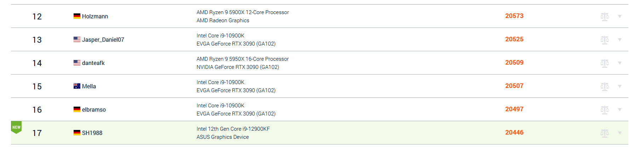Add elbramso result to comparison
This screenshot has height=148, width=644.
tap(604, 110)
